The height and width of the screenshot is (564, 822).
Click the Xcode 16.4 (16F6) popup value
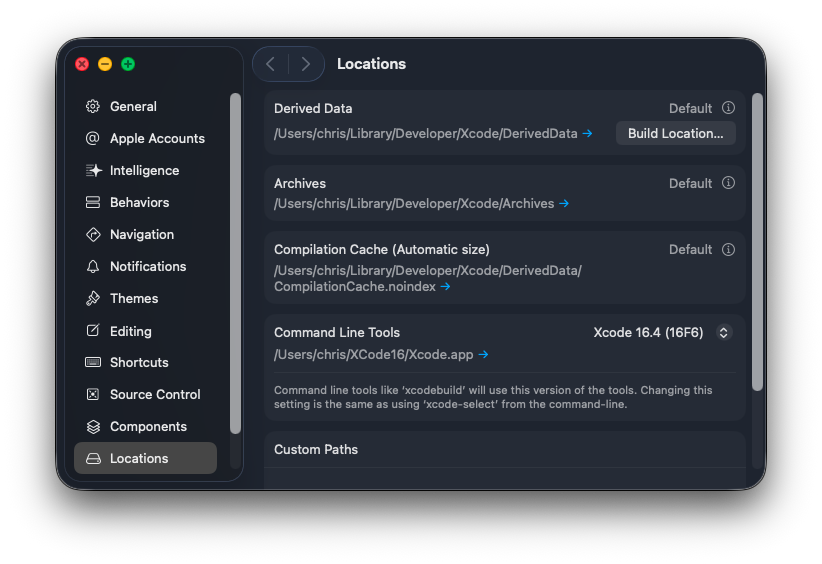(648, 333)
